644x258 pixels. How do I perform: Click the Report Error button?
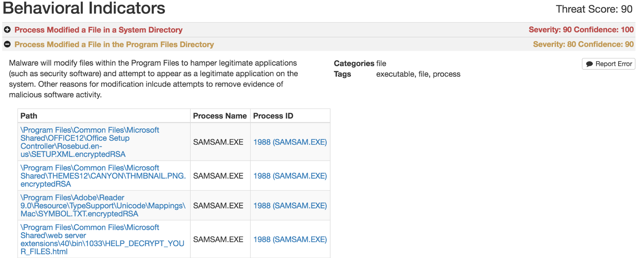[608, 64]
